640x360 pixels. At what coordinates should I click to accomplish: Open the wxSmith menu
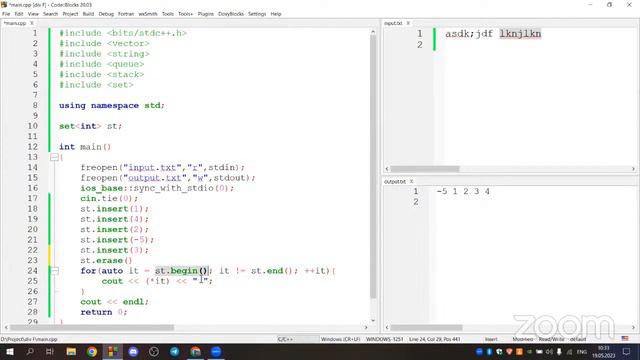[x=148, y=14]
